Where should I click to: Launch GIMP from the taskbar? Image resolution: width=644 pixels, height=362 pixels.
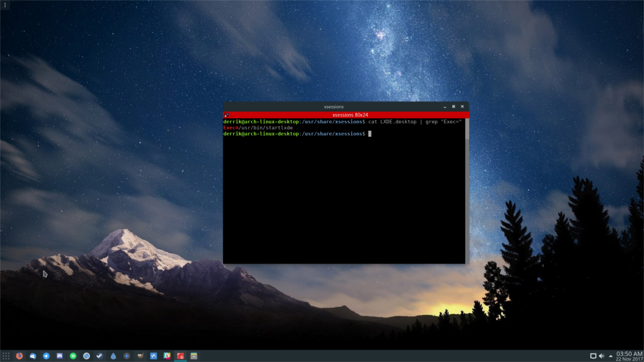point(140,356)
